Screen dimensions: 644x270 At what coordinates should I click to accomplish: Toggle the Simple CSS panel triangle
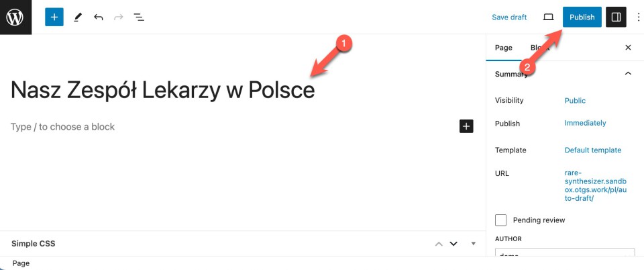click(473, 244)
